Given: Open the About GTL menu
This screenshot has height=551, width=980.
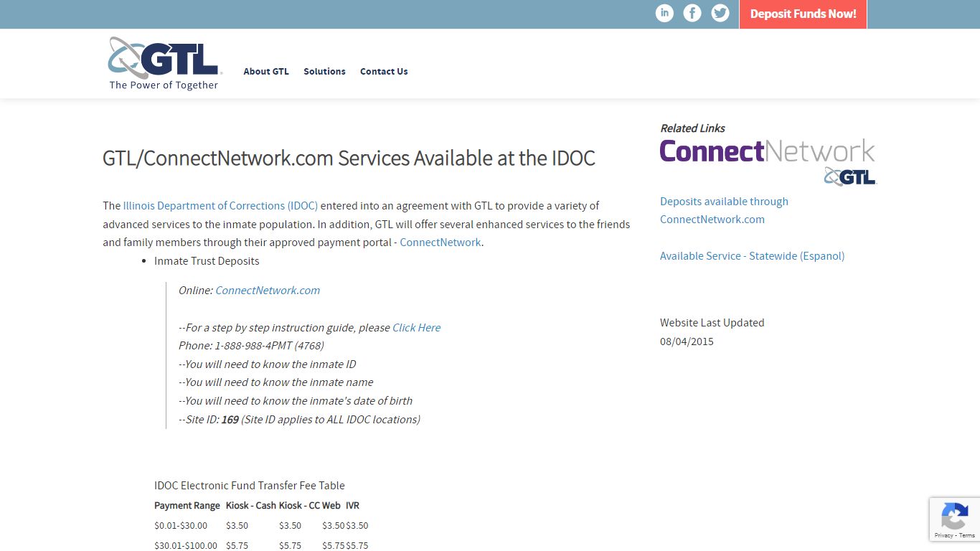Looking at the screenshot, I should 266,71.
